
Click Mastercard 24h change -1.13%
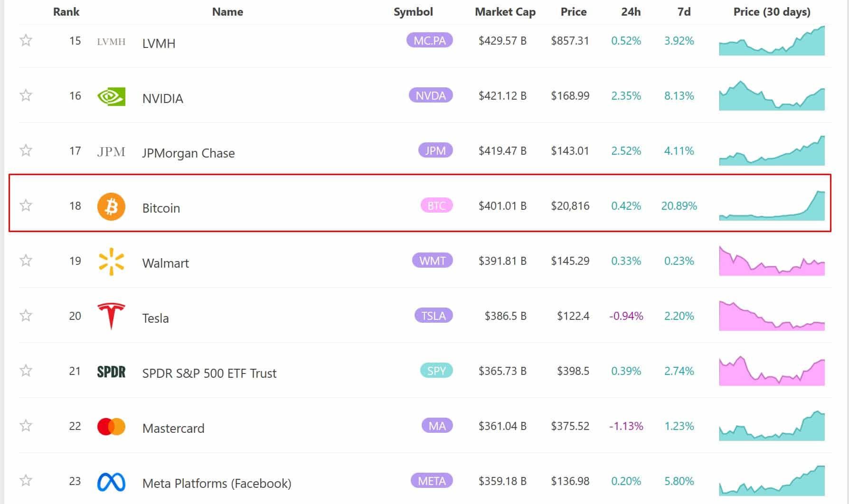[x=626, y=426]
